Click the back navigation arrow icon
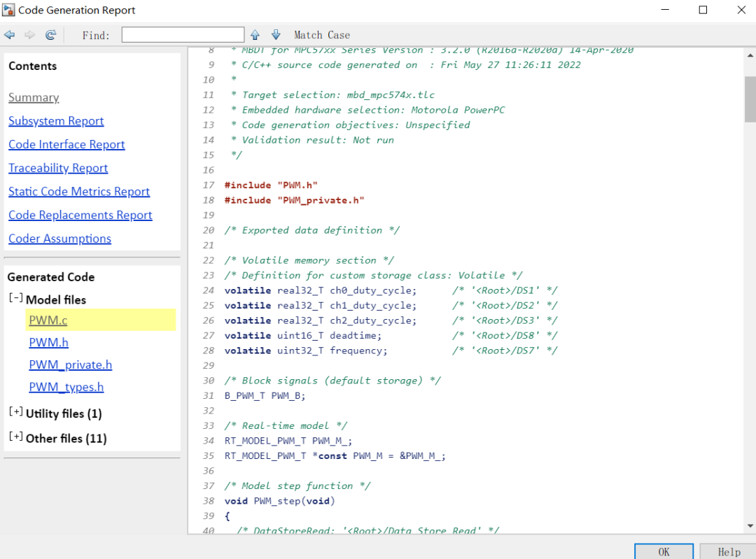 (x=10, y=35)
